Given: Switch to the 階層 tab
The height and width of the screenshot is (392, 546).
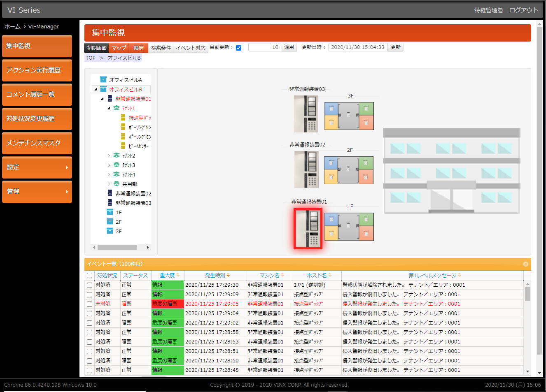Looking at the screenshot, I should tap(139, 48).
